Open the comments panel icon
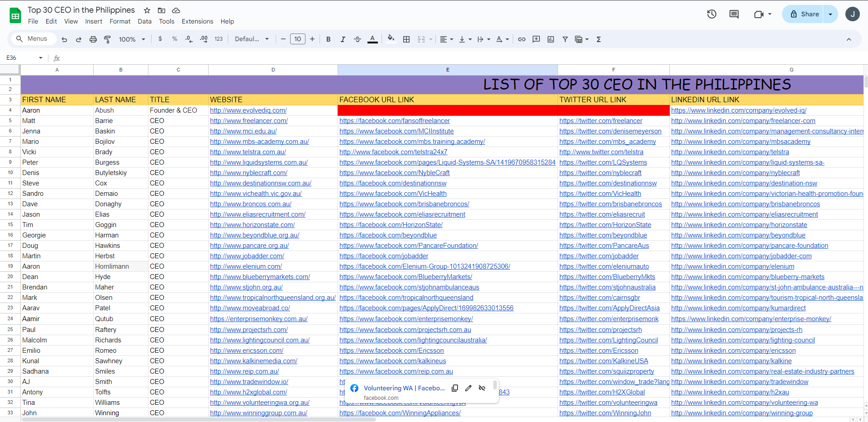This screenshot has width=868, height=422. [x=734, y=14]
